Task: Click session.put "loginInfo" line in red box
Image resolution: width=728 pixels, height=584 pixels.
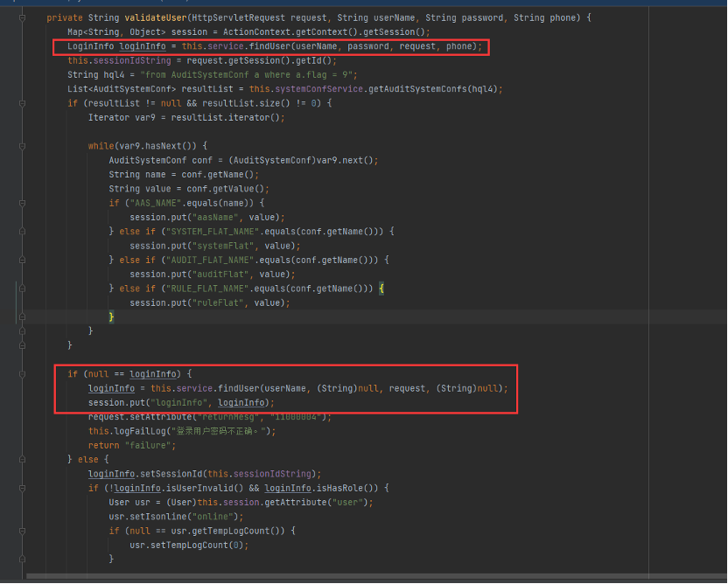Action: pos(180,402)
